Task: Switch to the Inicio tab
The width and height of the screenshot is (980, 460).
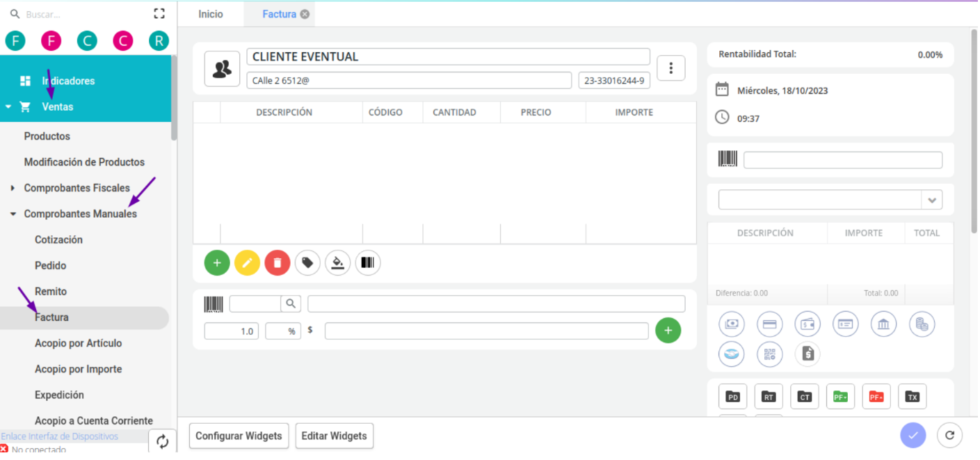Action: point(211,14)
